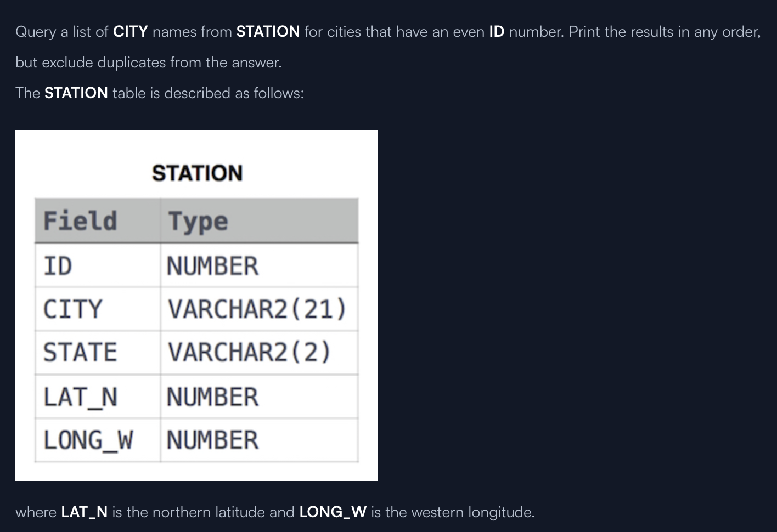This screenshot has height=532, width=777.
Task: Click the NUMBER type cell in the ID row
Action: [x=212, y=266]
